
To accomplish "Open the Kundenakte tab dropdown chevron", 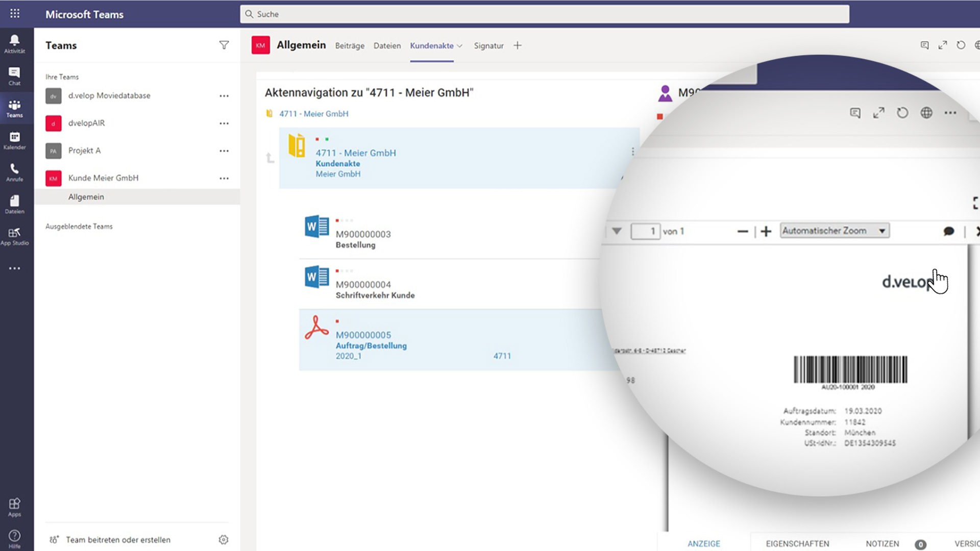I will point(460,46).
